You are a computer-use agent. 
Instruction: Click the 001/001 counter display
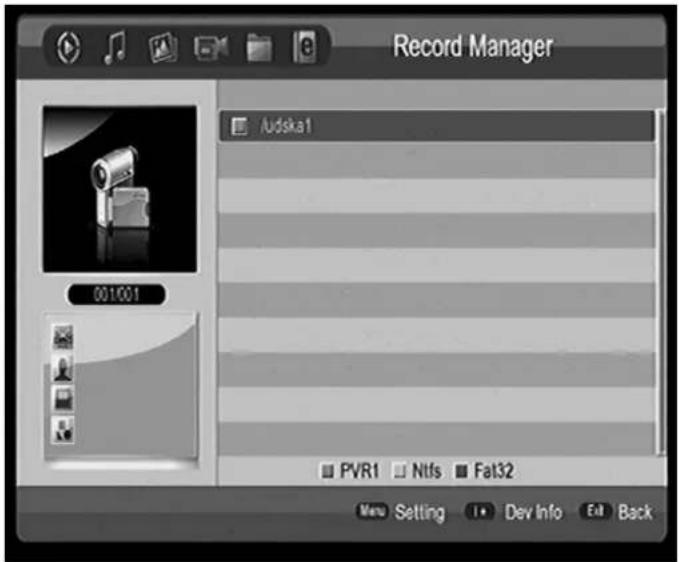tap(116, 295)
